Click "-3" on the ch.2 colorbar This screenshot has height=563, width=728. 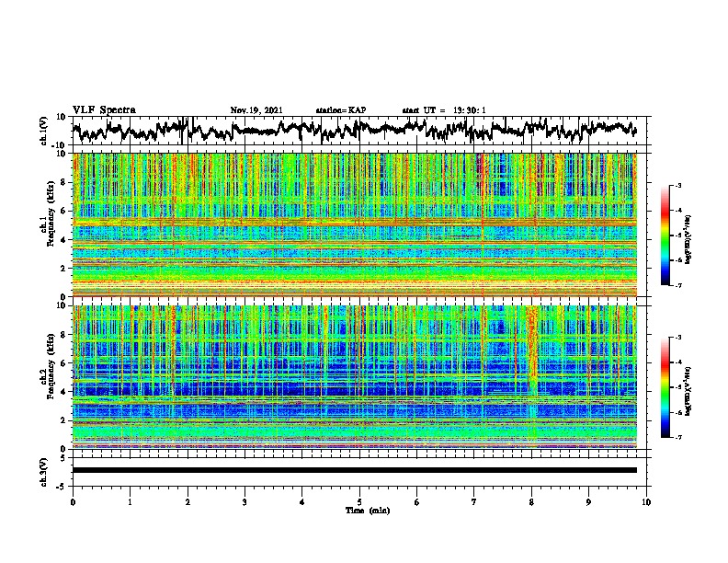(678, 338)
